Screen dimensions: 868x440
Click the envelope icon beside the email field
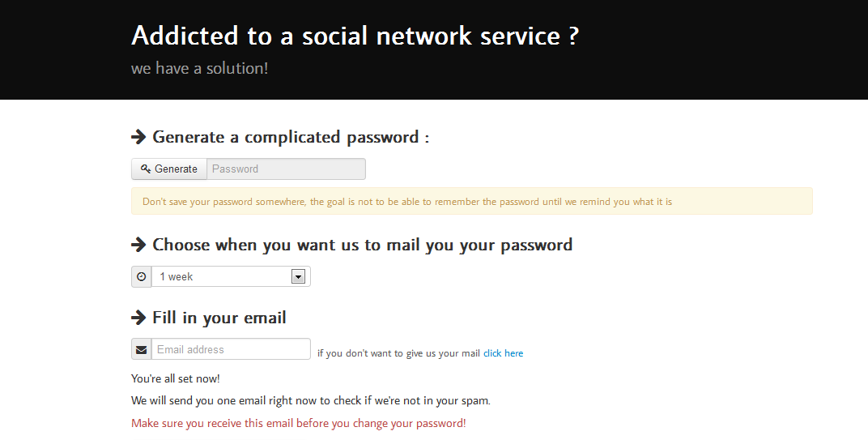click(x=142, y=350)
